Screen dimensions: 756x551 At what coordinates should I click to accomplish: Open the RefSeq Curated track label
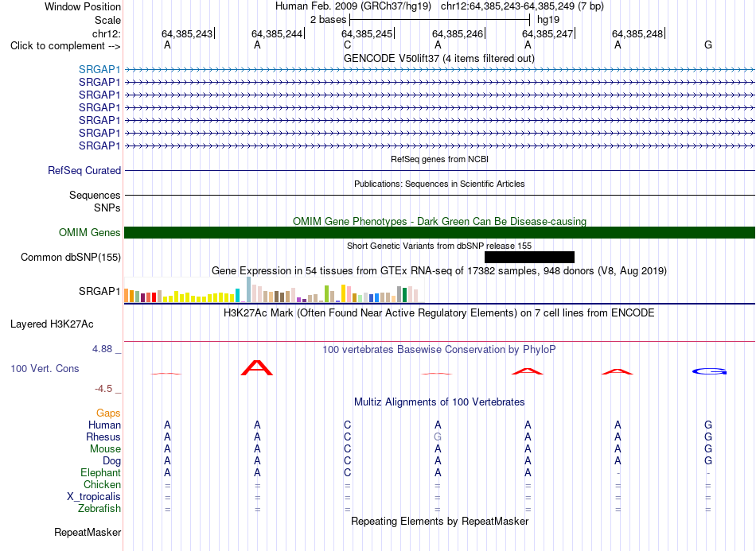(84, 170)
